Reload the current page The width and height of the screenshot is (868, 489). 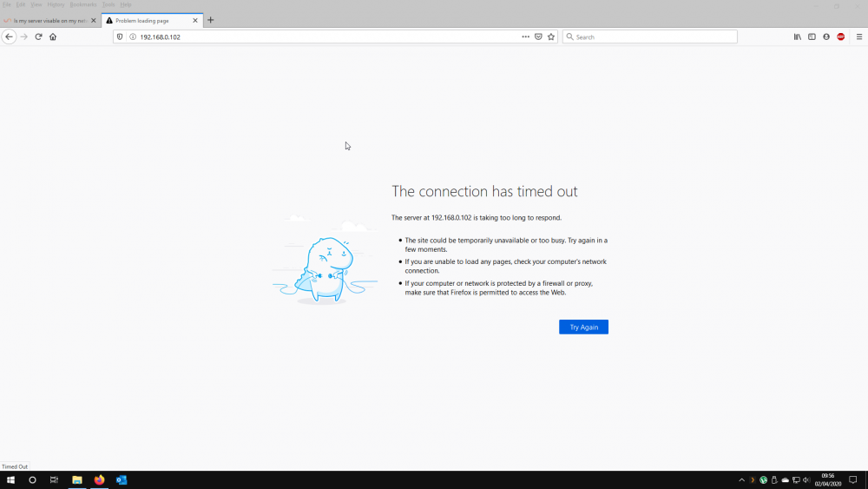click(38, 36)
